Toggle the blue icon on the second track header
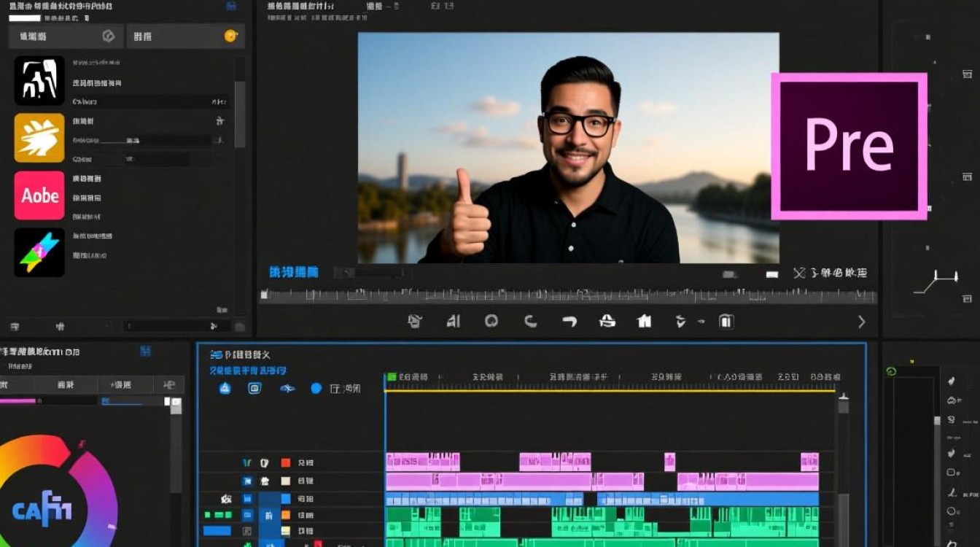The width and height of the screenshot is (980, 547). click(247, 481)
